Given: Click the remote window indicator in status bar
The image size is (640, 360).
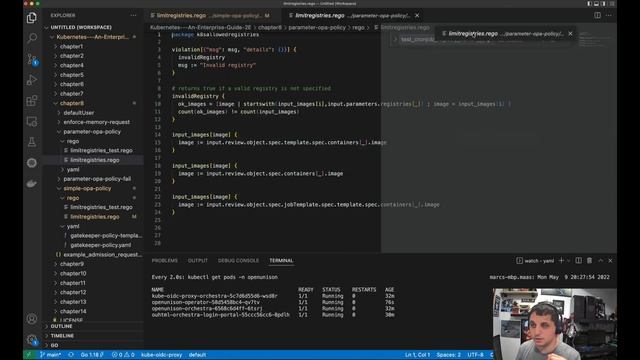Looking at the screenshot, I should point(29,355).
